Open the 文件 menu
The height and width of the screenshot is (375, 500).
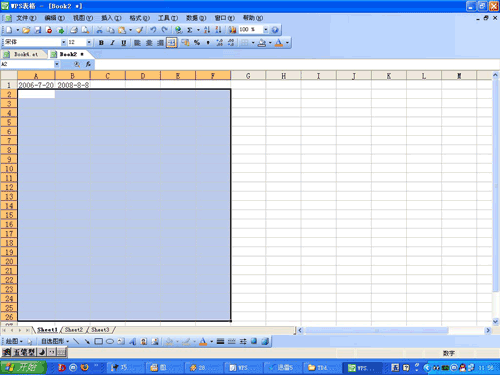click(26, 18)
